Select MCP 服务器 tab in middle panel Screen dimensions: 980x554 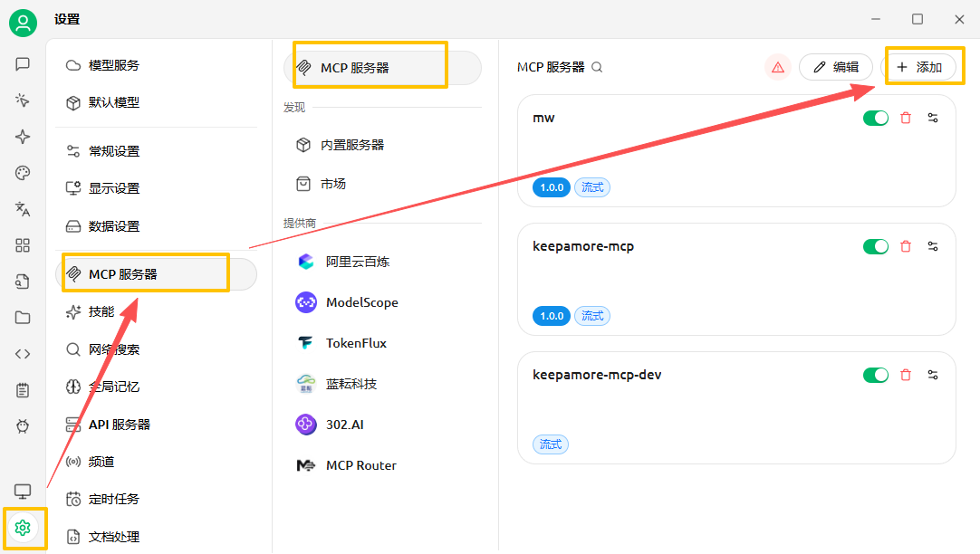[x=382, y=68]
